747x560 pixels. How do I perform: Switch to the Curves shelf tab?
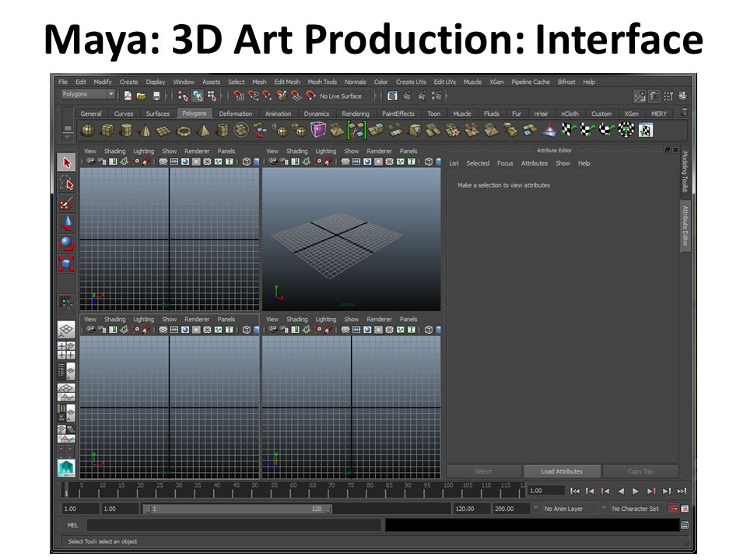[x=124, y=114]
